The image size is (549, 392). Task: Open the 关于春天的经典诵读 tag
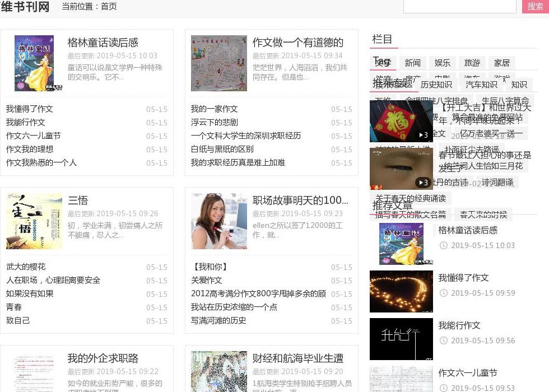click(x=410, y=198)
